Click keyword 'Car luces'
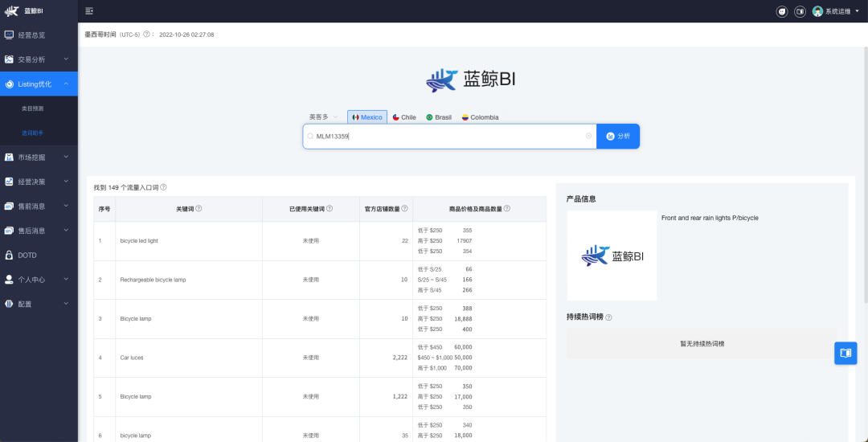868x442 pixels. pyautogui.click(x=132, y=358)
